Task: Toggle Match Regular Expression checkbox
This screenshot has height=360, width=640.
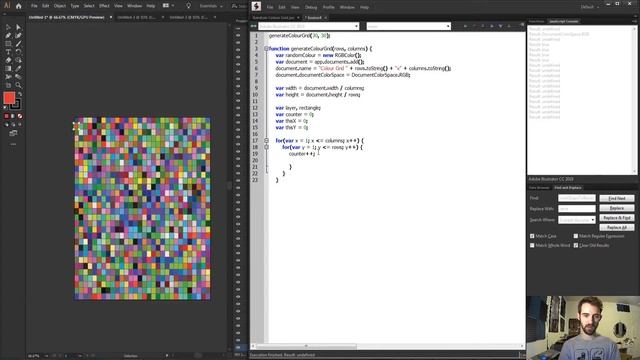Action: click(x=576, y=236)
